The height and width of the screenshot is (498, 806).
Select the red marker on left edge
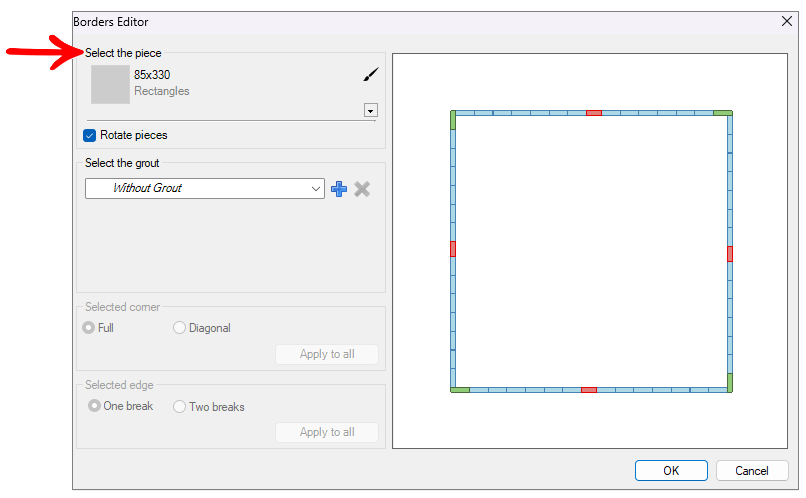(x=453, y=249)
